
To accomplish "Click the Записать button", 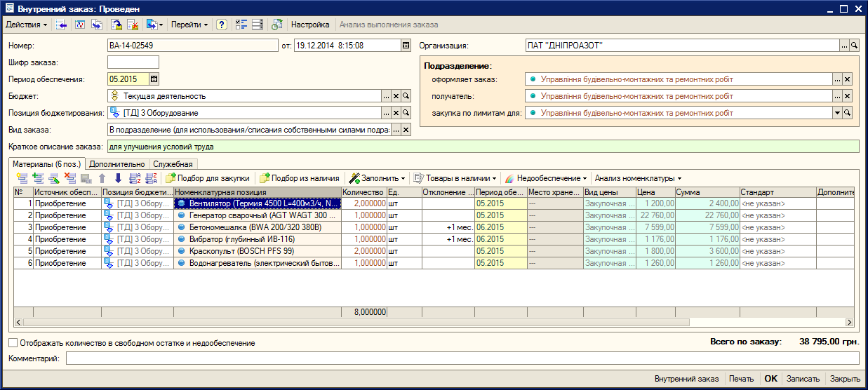I will coord(803,379).
